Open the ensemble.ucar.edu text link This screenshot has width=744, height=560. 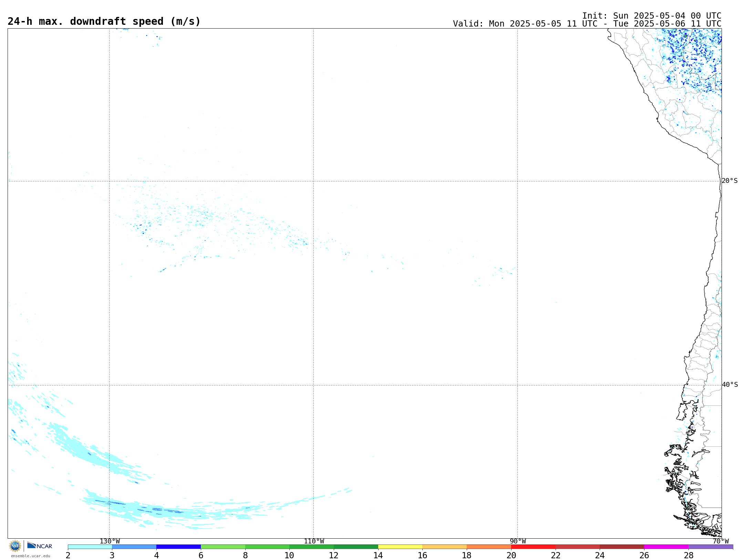click(31, 556)
